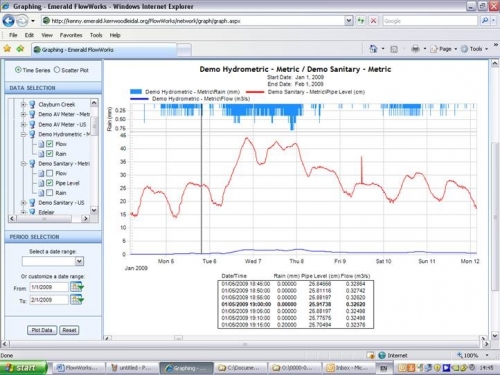500x375 pixels.
Task: Open the Select a date range dropdown
Action: pyautogui.click(x=79, y=261)
